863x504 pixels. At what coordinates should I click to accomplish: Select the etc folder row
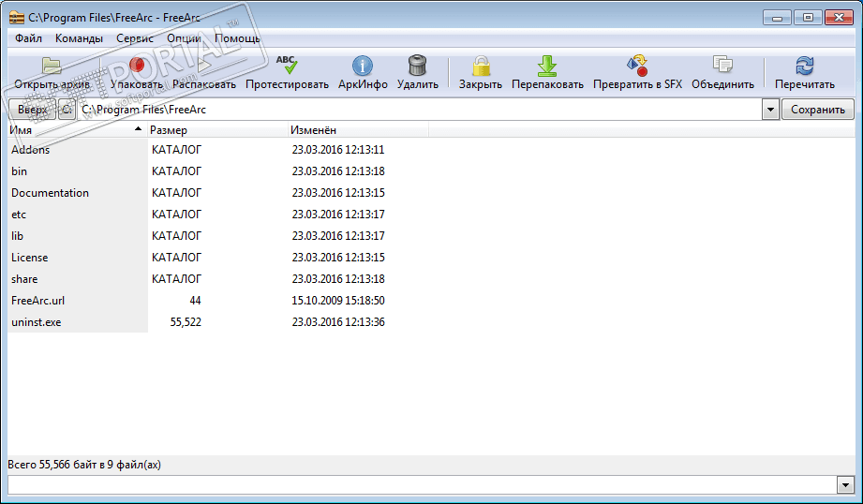pos(431,214)
